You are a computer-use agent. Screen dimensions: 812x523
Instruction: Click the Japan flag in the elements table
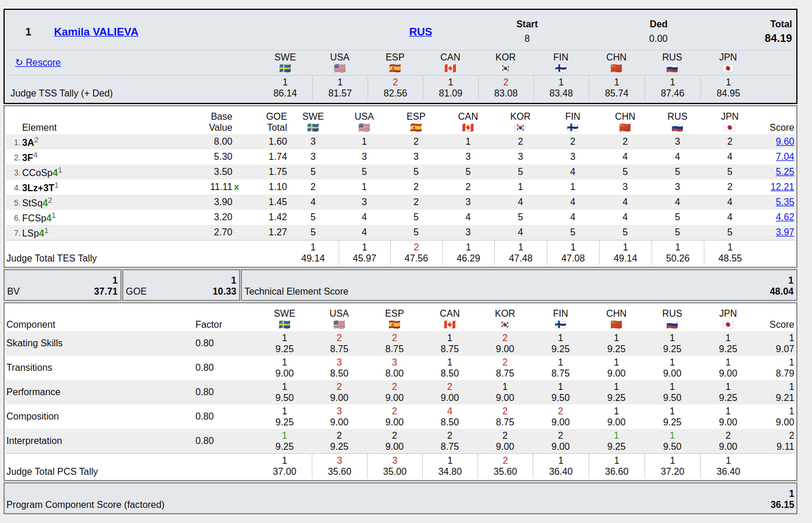click(x=729, y=128)
